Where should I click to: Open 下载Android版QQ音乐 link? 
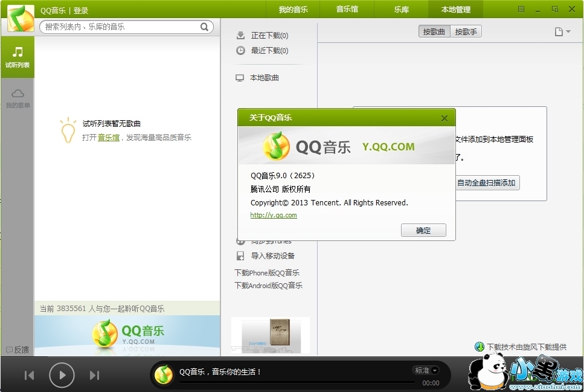(268, 286)
